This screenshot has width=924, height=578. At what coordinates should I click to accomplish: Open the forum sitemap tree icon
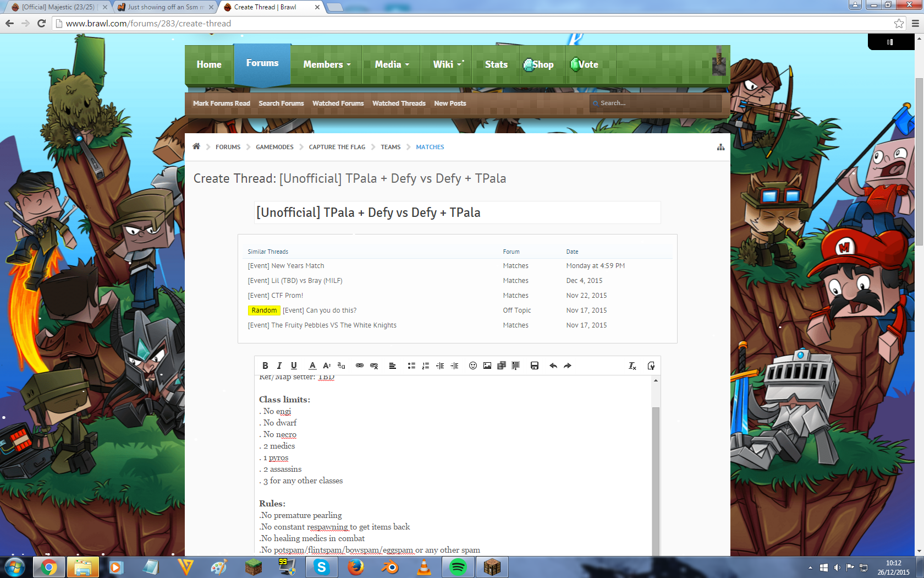pos(721,147)
